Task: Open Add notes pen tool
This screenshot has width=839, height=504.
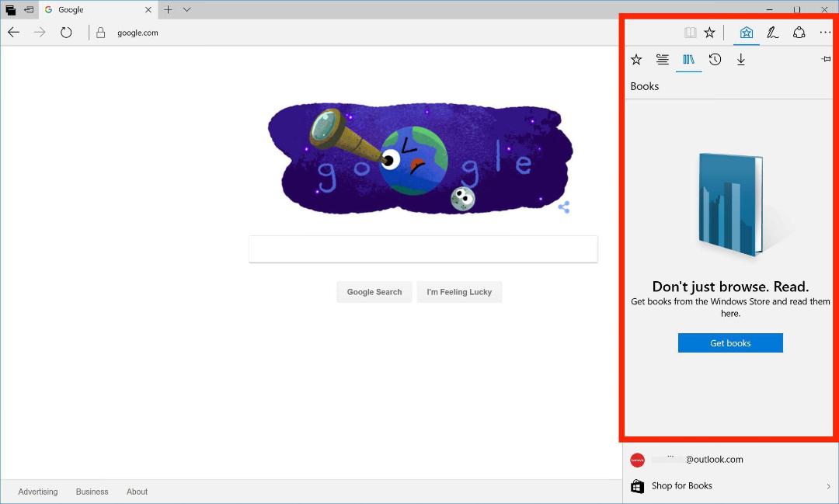Action: pyautogui.click(x=773, y=33)
